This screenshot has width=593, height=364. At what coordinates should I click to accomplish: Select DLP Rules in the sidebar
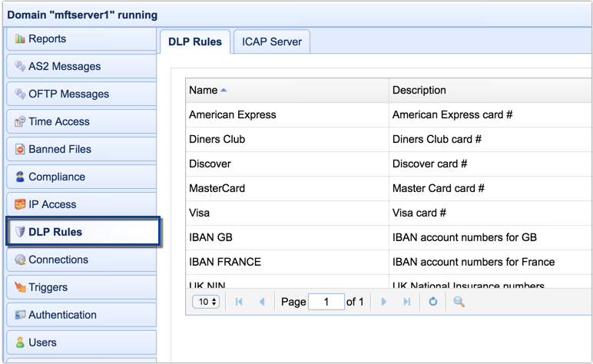[x=83, y=232]
